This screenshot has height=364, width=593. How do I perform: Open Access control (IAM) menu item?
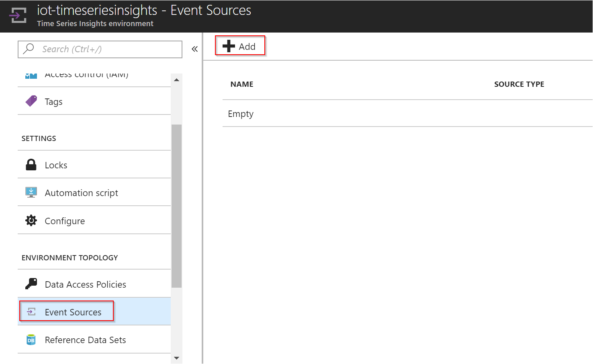click(x=94, y=76)
